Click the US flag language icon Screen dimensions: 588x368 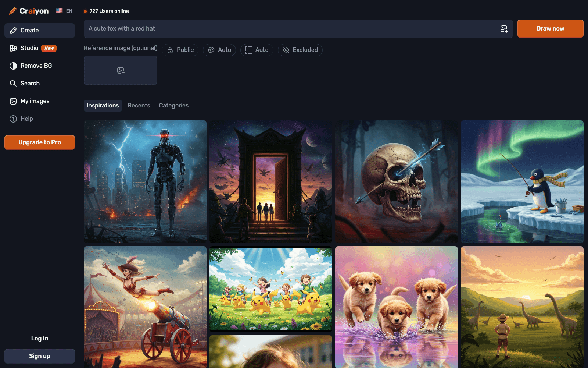[59, 11]
